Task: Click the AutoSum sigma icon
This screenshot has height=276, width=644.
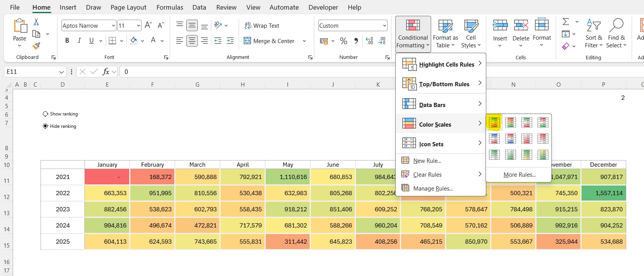Action: 566,22
